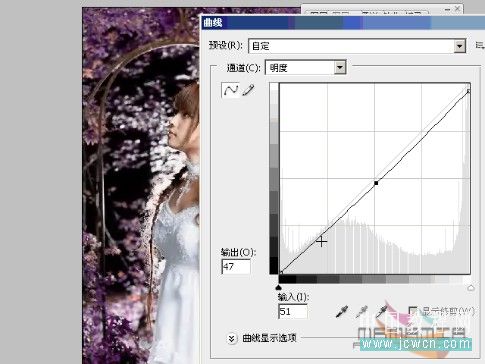The image size is (485, 364).
Task: Open the 通道 channel dropdown
Action: (x=306, y=68)
